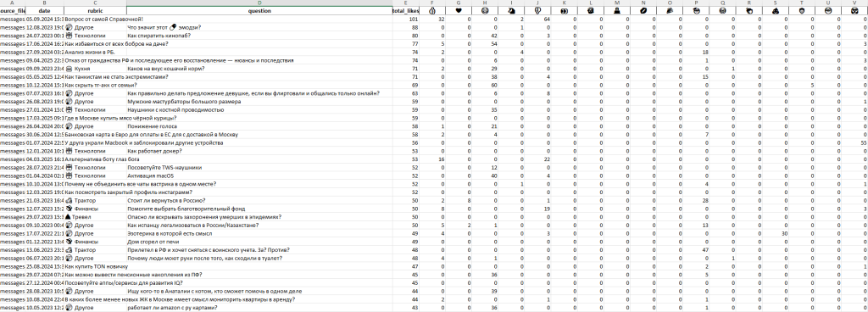
Task: Click the emoji header cell in column V
Action: [x=854, y=10]
